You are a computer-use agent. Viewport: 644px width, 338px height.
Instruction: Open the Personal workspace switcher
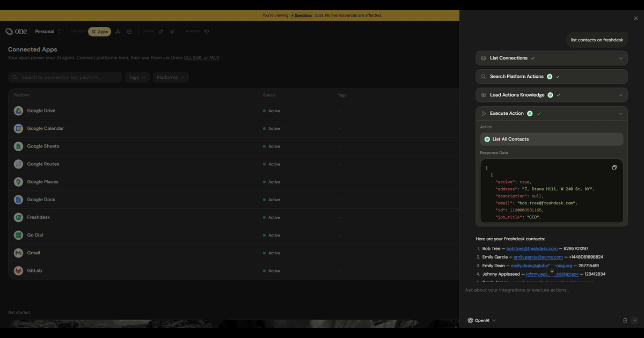pos(48,32)
